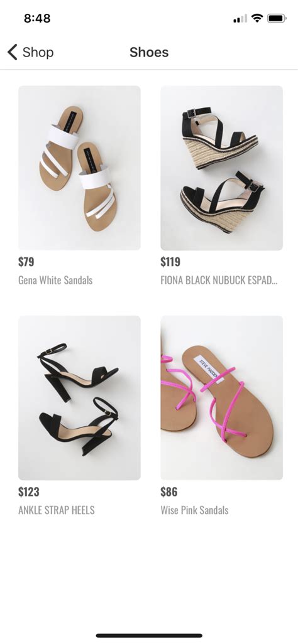This screenshot has width=298, height=644.
Task: Tap the ANKLE STRAP HEELS title
Action: 57,510
